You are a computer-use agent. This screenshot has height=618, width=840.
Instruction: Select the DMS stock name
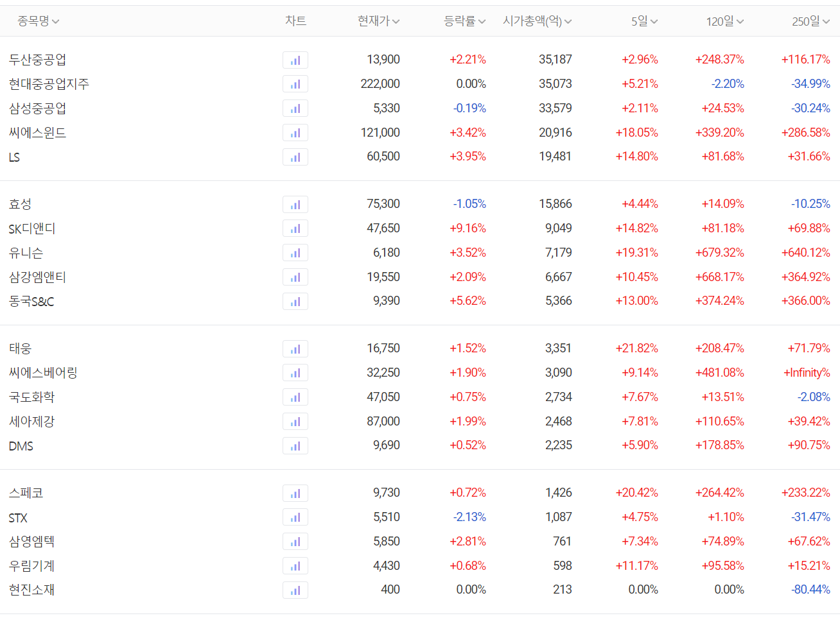tap(21, 446)
